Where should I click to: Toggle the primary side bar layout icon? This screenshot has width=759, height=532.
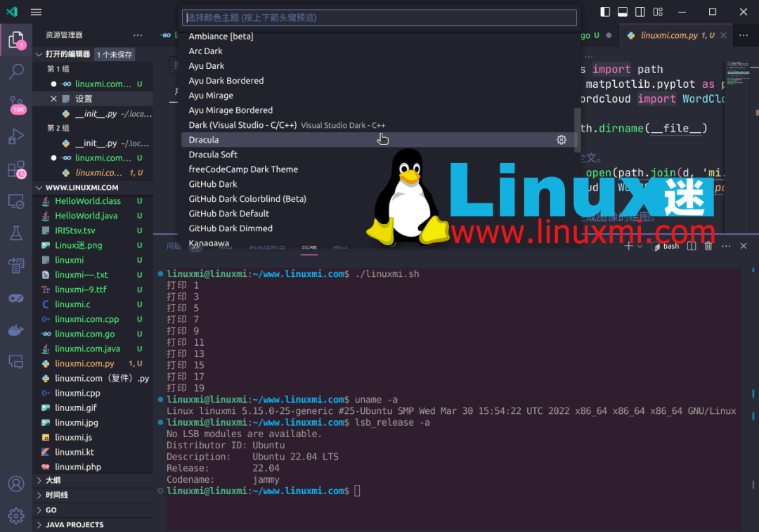(605, 12)
